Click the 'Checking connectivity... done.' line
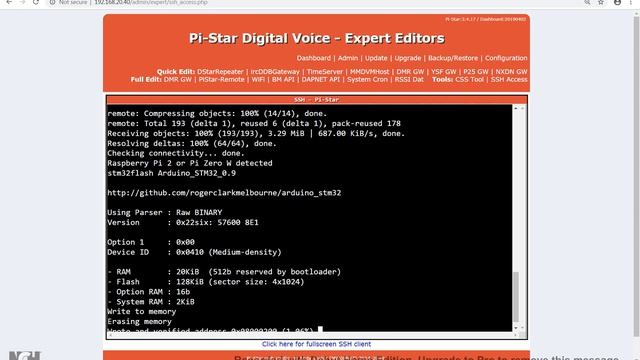Screen dimensions: 640x360 point(176,153)
